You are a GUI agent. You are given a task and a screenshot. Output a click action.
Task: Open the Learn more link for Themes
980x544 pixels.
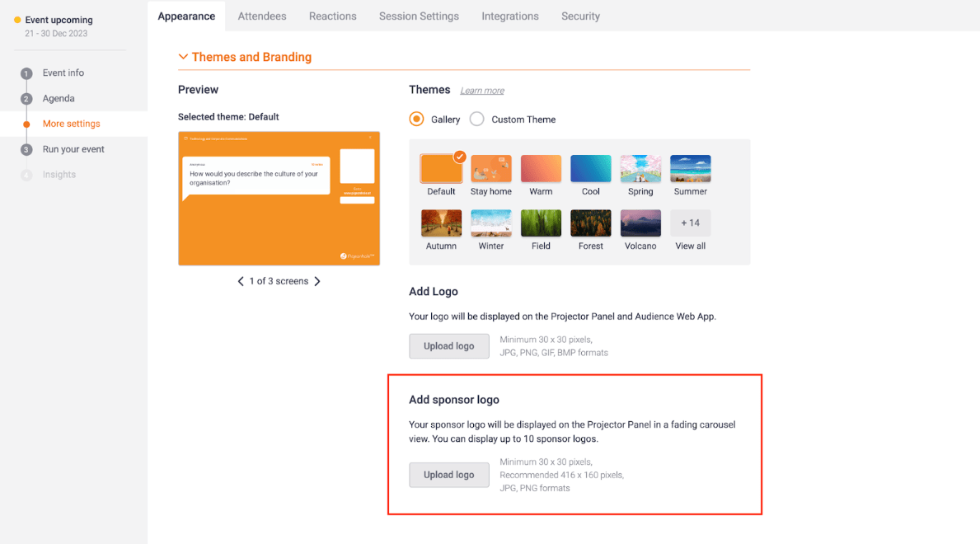482,90
